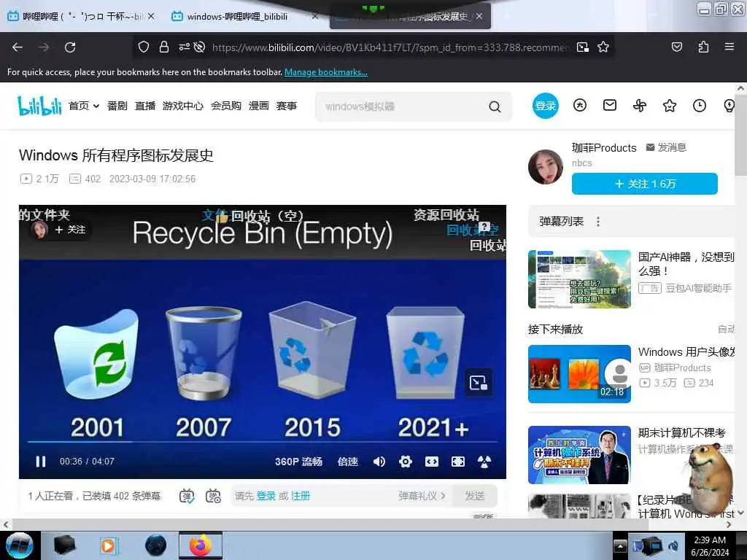Follow uploader with 关注 1.6万 button
The width and height of the screenshot is (747, 560).
pyautogui.click(x=645, y=184)
